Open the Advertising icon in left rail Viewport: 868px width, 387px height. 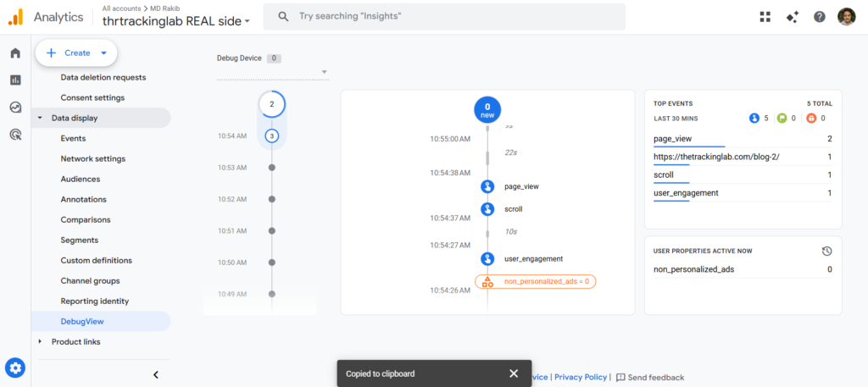coord(15,134)
